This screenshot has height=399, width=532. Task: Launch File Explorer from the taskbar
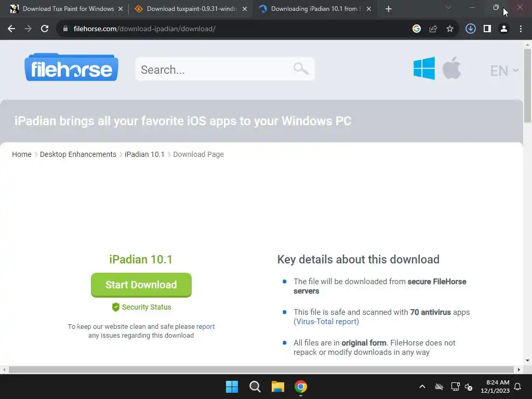click(x=278, y=387)
